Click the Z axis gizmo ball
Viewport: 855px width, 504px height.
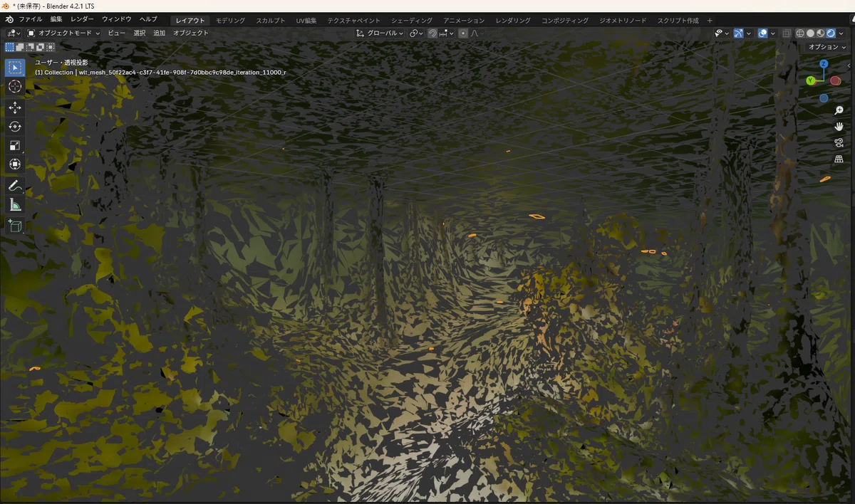pos(824,64)
